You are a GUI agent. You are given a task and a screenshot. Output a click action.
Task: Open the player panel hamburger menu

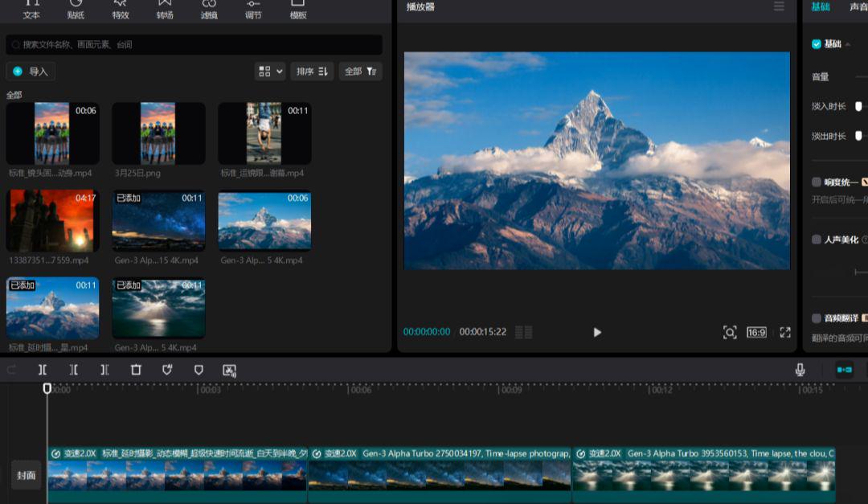tap(779, 6)
